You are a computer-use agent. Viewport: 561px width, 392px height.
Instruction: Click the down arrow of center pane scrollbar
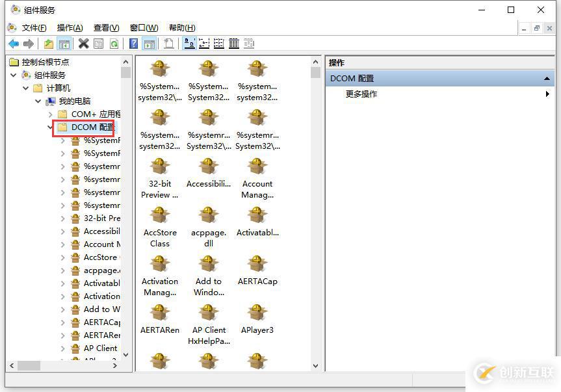click(x=315, y=365)
